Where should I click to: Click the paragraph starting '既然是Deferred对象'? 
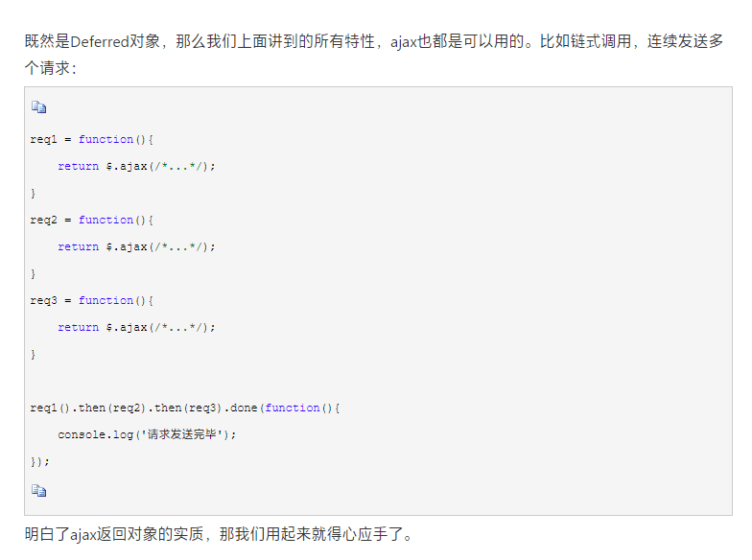click(374, 54)
